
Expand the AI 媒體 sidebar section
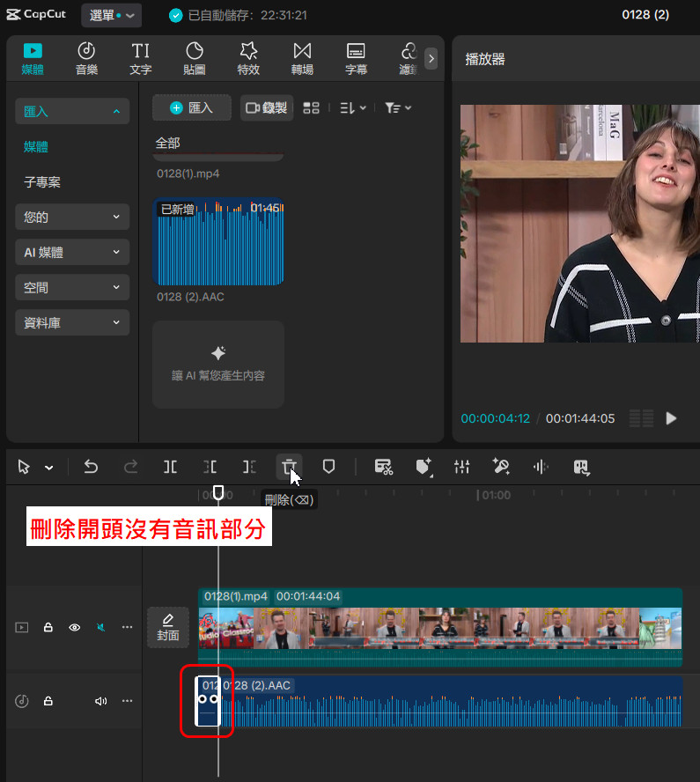point(72,252)
